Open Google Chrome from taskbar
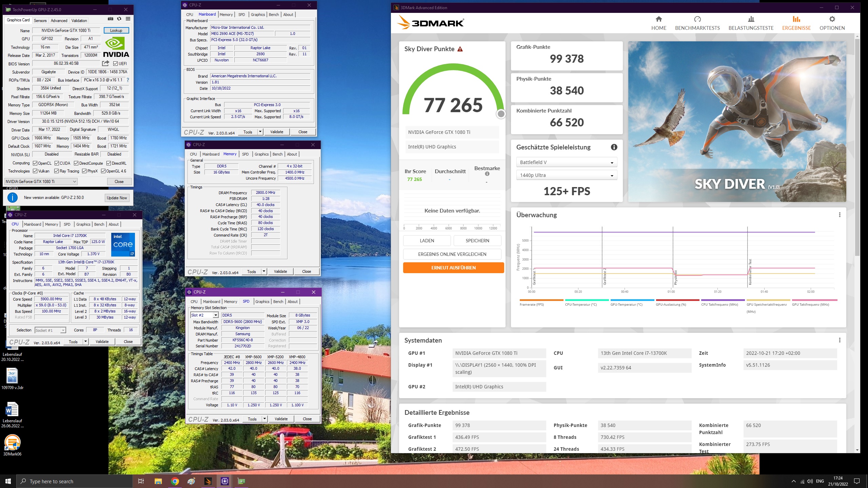 pyautogui.click(x=175, y=481)
